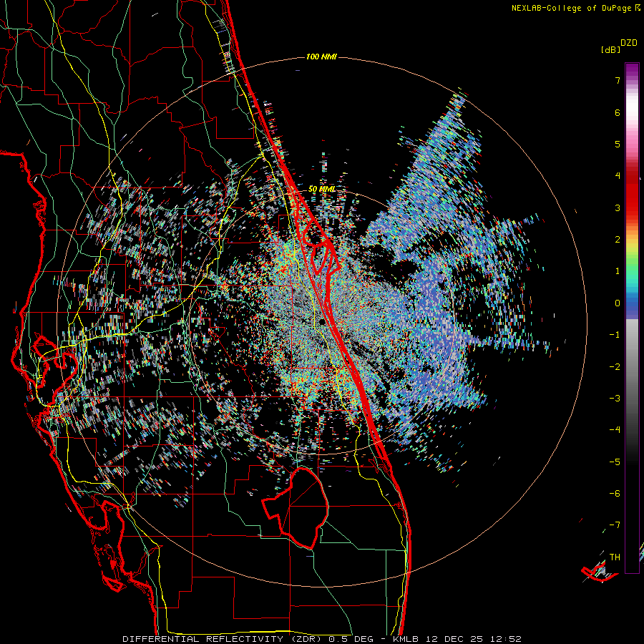644x644 pixels.
Task: Click the 2 value on the color scale
Action: pyautogui.click(x=618, y=240)
